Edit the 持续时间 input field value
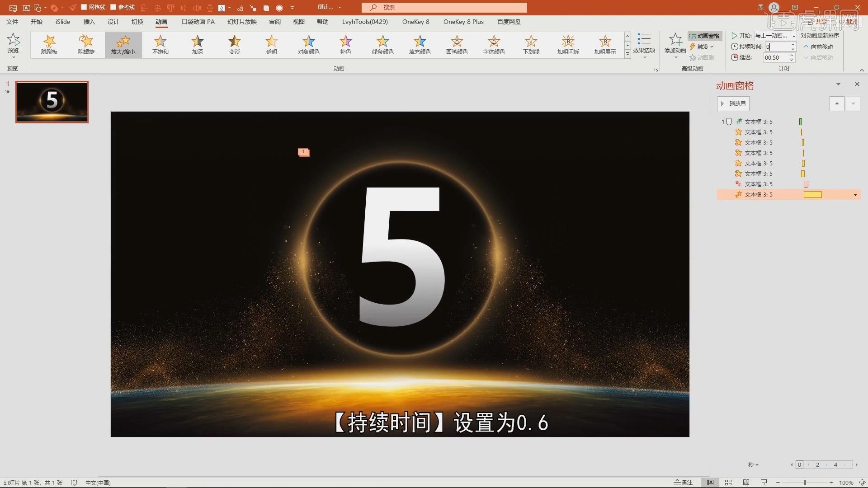The width and height of the screenshot is (868, 488). coord(777,46)
